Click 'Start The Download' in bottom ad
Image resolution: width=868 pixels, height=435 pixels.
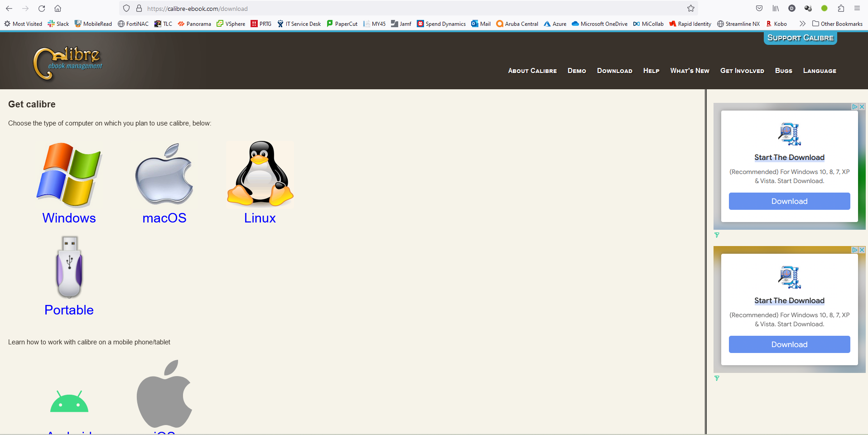click(790, 300)
